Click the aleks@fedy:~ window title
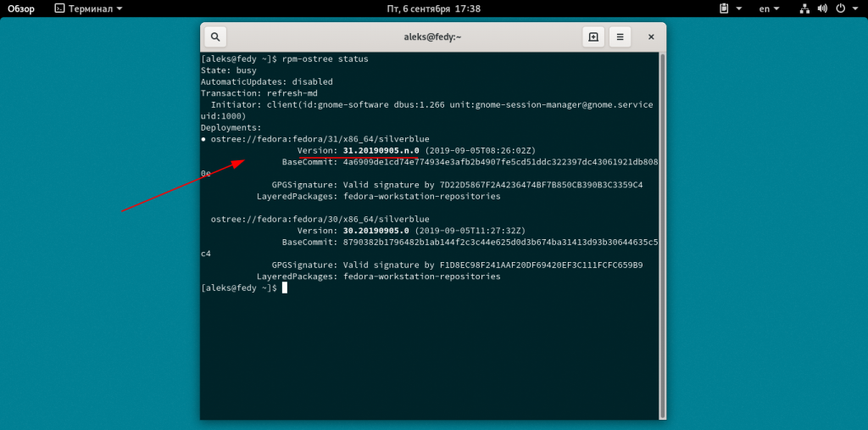 [x=433, y=37]
